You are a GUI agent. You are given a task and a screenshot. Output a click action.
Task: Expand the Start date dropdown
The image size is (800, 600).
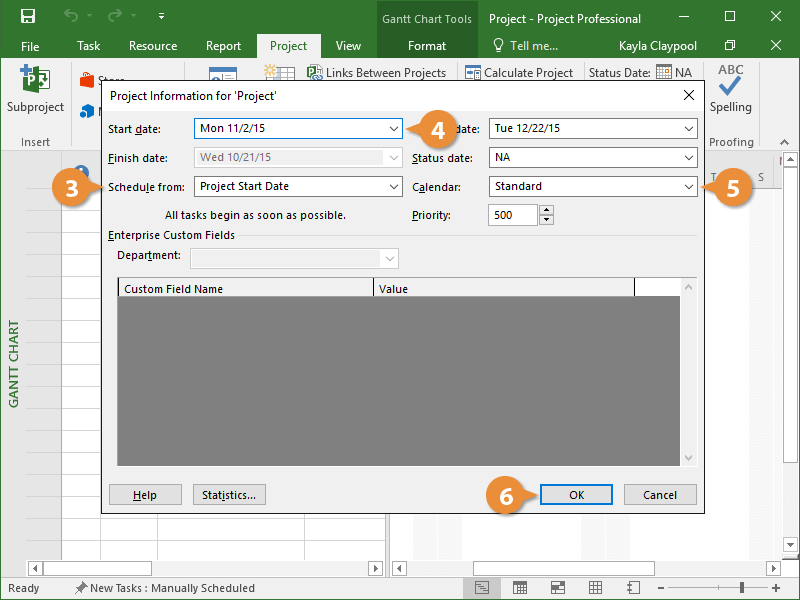coord(393,129)
